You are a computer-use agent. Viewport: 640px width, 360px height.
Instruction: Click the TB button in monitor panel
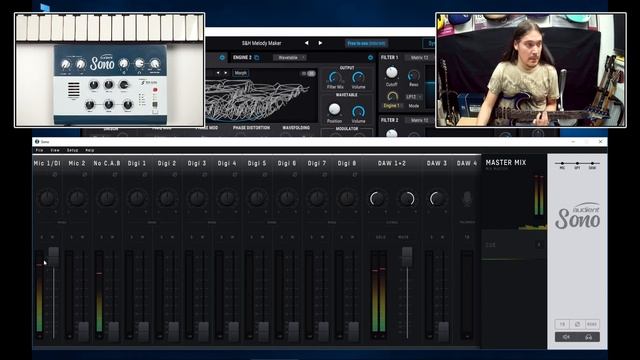point(562,324)
